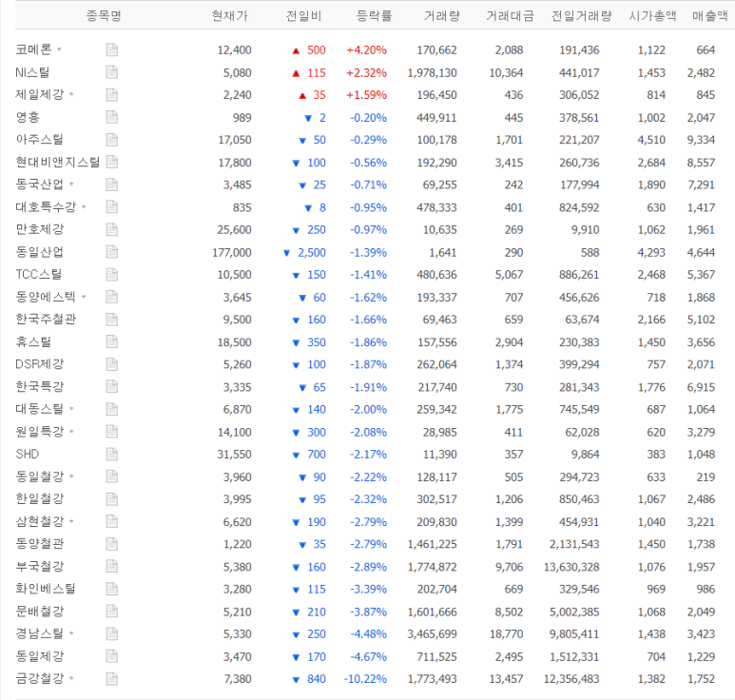Open the document icon next to 아주스틸
The height and width of the screenshot is (700, 735).
(x=111, y=140)
